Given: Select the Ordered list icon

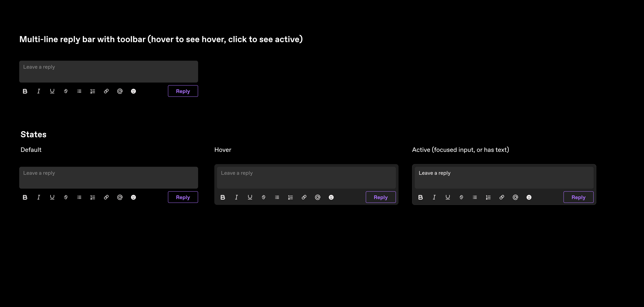Looking at the screenshot, I should [x=92, y=91].
